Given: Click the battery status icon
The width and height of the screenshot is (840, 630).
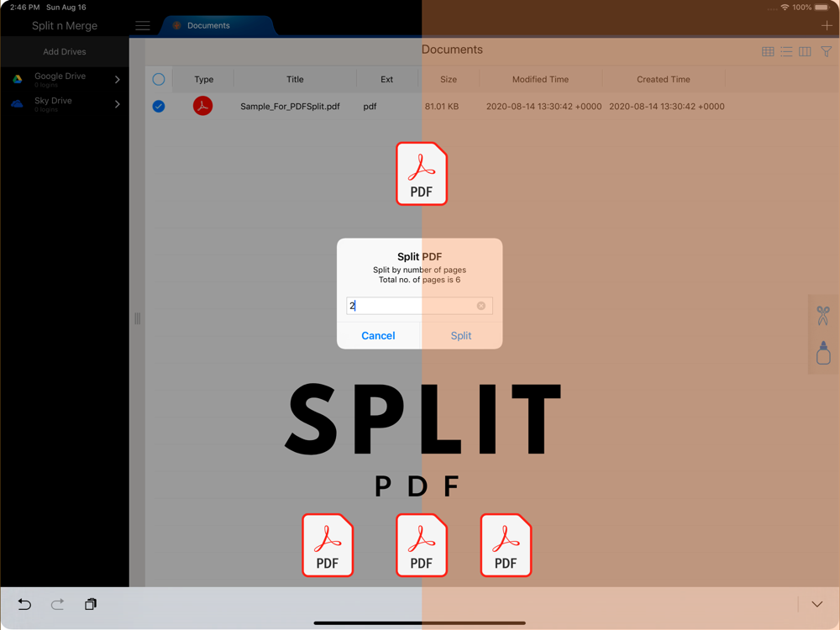Looking at the screenshot, I should pos(822,7).
